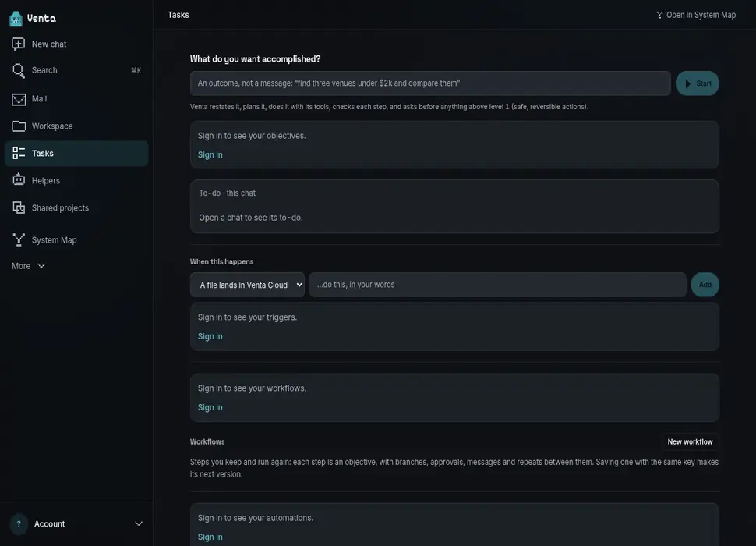Click the Tasks list icon
756x546 pixels.
(x=19, y=154)
